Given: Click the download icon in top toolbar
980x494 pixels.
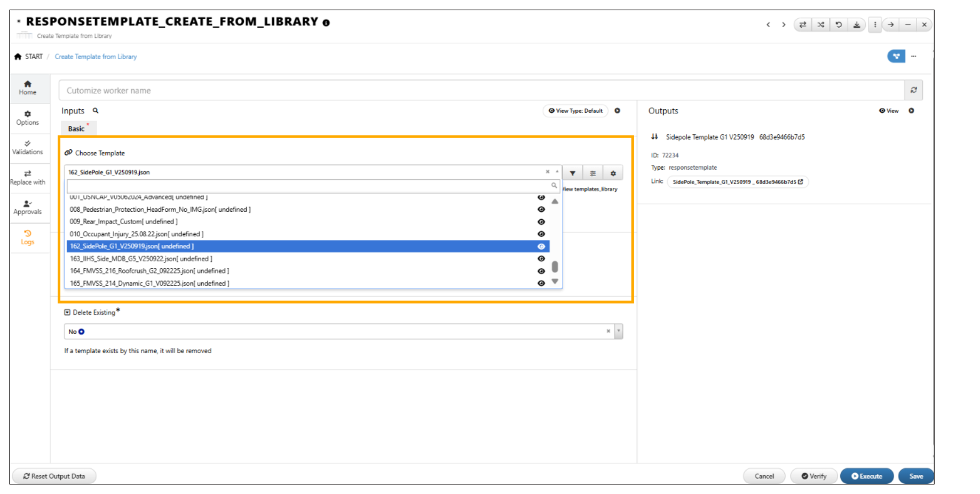Looking at the screenshot, I should 856,25.
